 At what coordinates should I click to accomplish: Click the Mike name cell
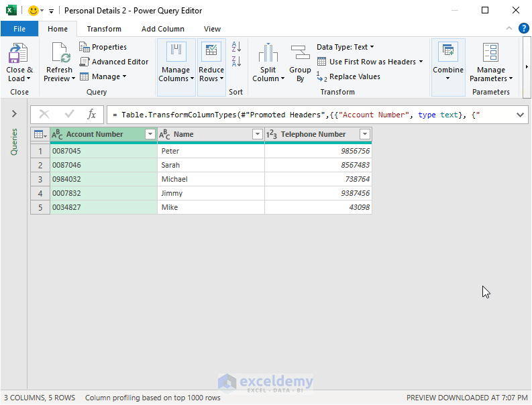click(x=211, y=207)
